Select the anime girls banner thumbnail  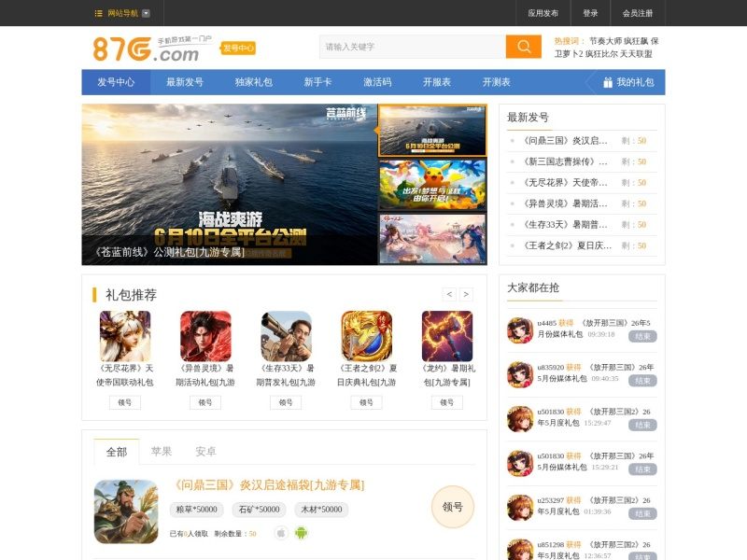pyautogui.click(x=432, y=239)
